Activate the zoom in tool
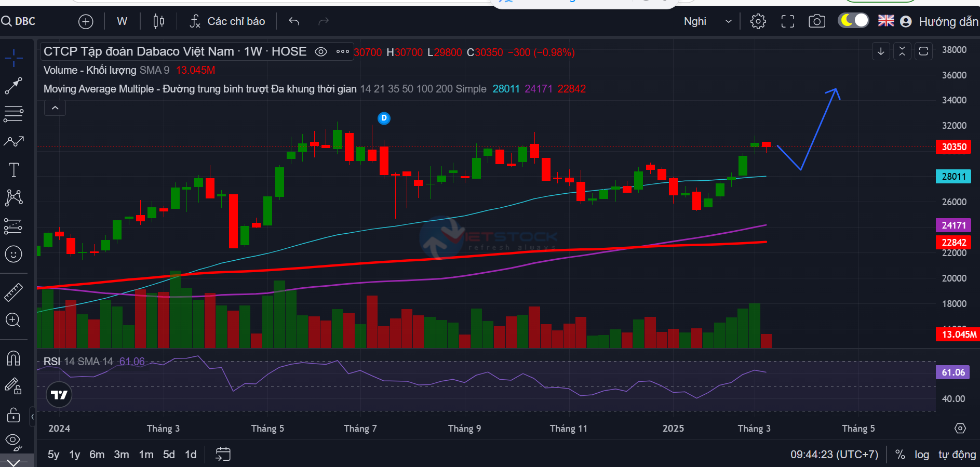 [x=14, y=320]
